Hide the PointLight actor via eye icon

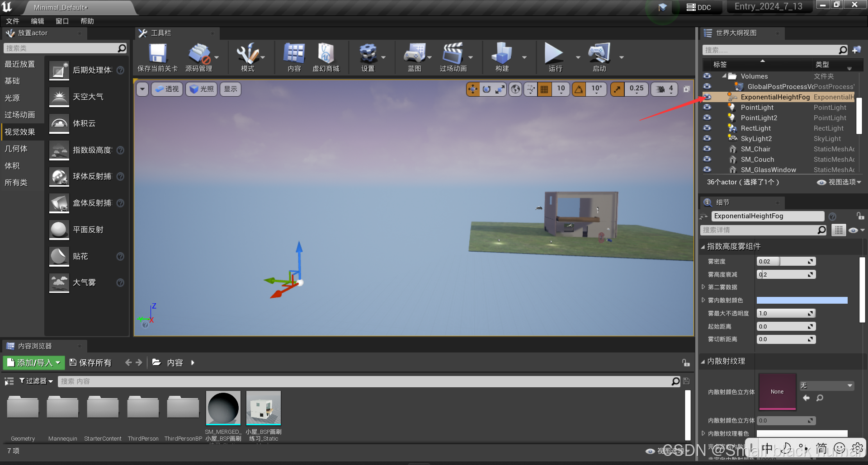coord(707,108)
